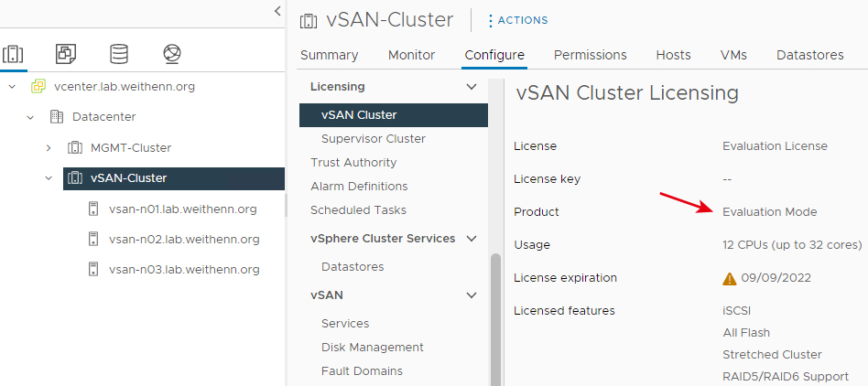Viewport: 868px width, 386px height.
Task: Click the license expiration warning triangle icon
Action: pos(729,278)
